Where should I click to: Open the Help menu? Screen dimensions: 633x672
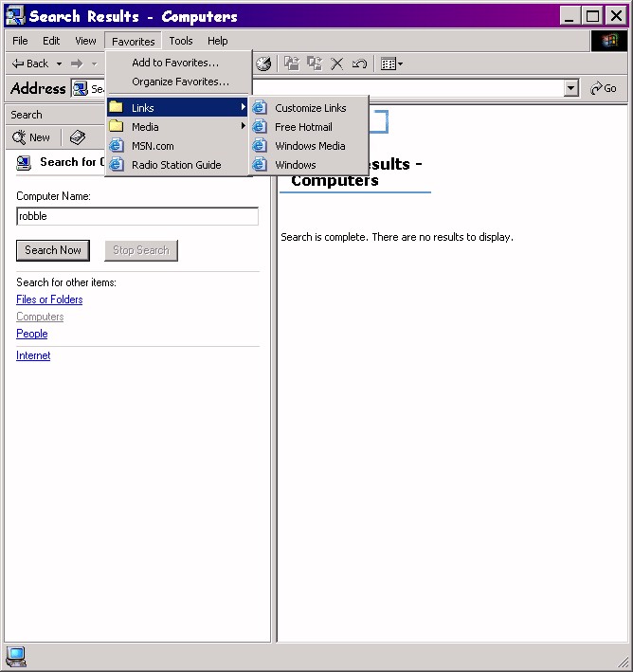pos(217,41)
